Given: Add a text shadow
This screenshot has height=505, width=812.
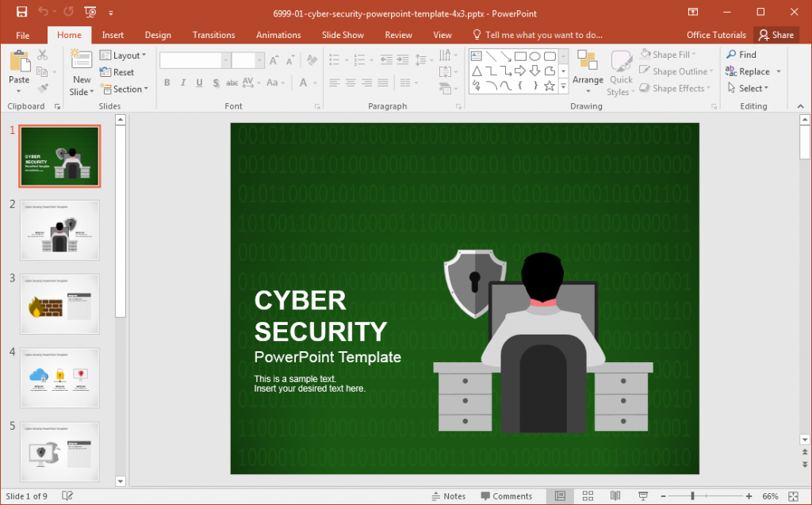Looking at the screenshot, I should (216, 82).
